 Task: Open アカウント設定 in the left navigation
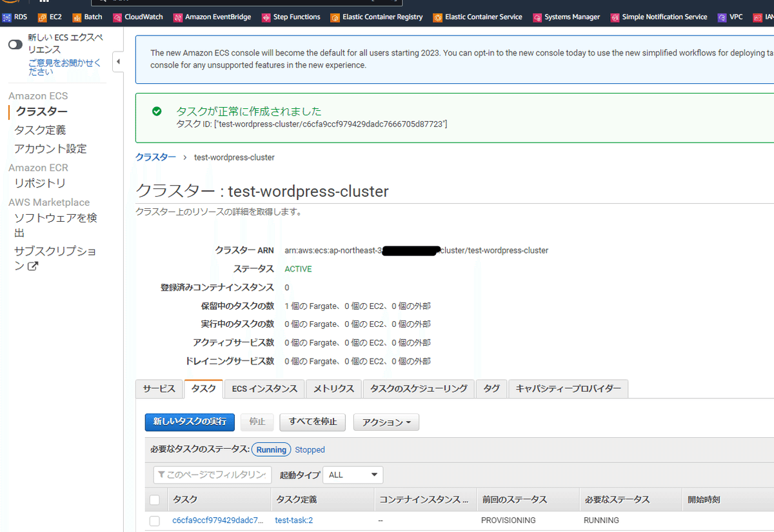[x=50, y=149]
